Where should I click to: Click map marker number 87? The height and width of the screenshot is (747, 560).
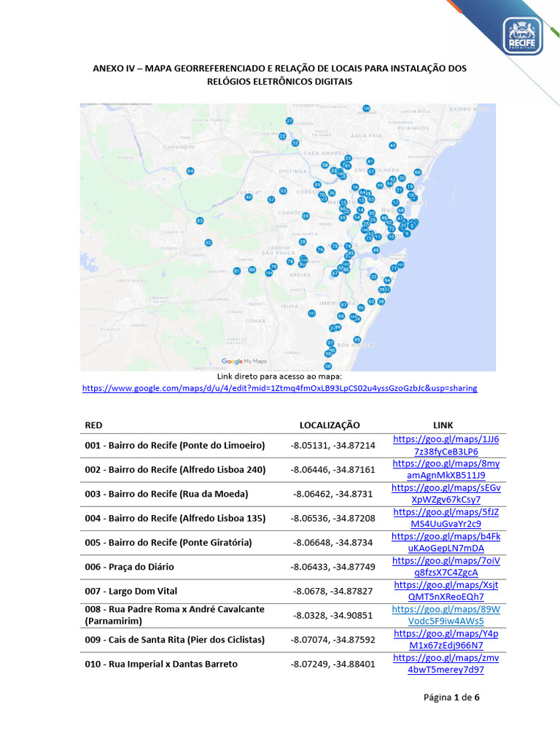[x=343, y=304]
